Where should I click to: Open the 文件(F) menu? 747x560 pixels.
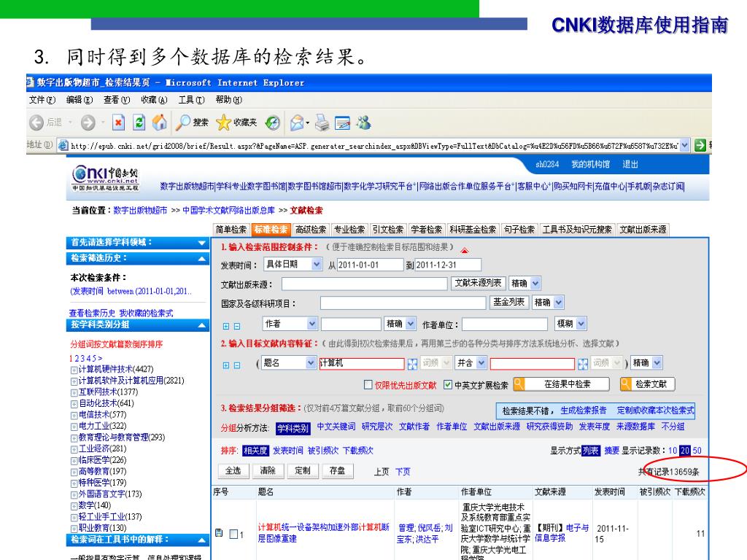click(x=42, y=99)
